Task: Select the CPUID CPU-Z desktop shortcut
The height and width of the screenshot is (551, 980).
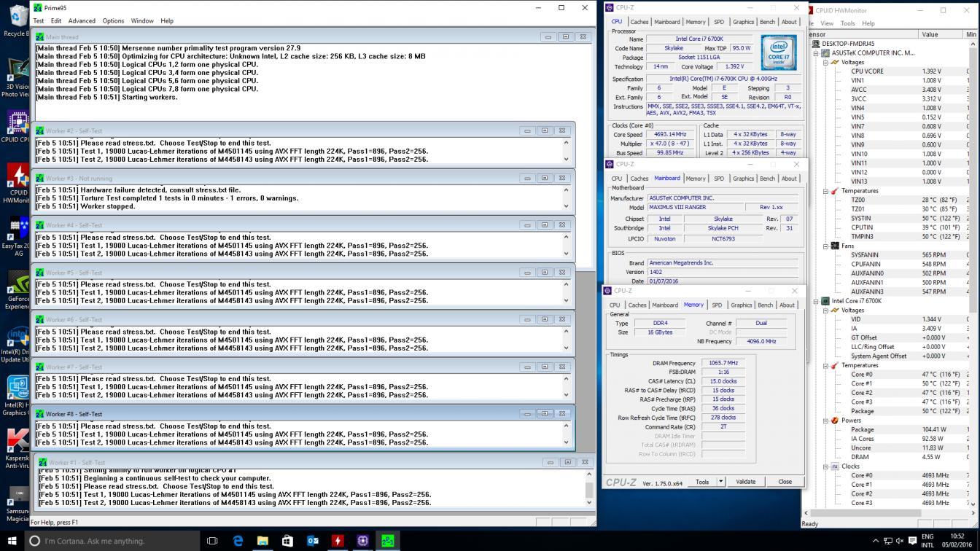Action: [16, 127]
